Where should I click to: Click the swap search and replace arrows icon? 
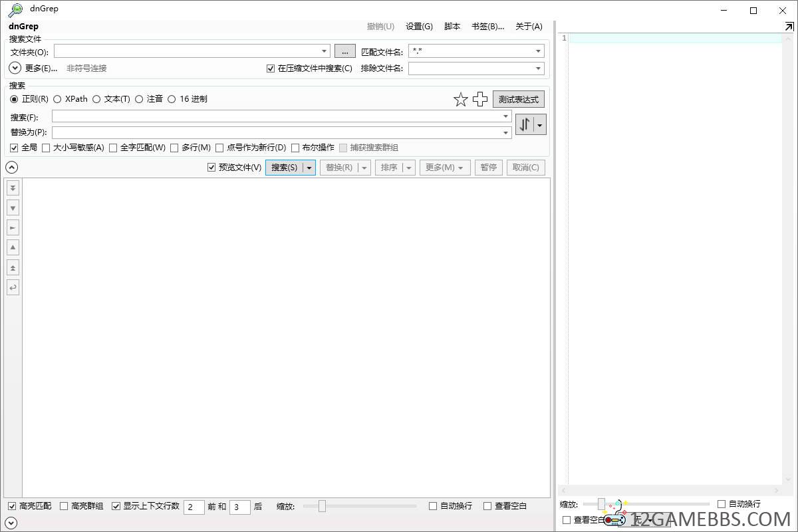pos(525,124)
